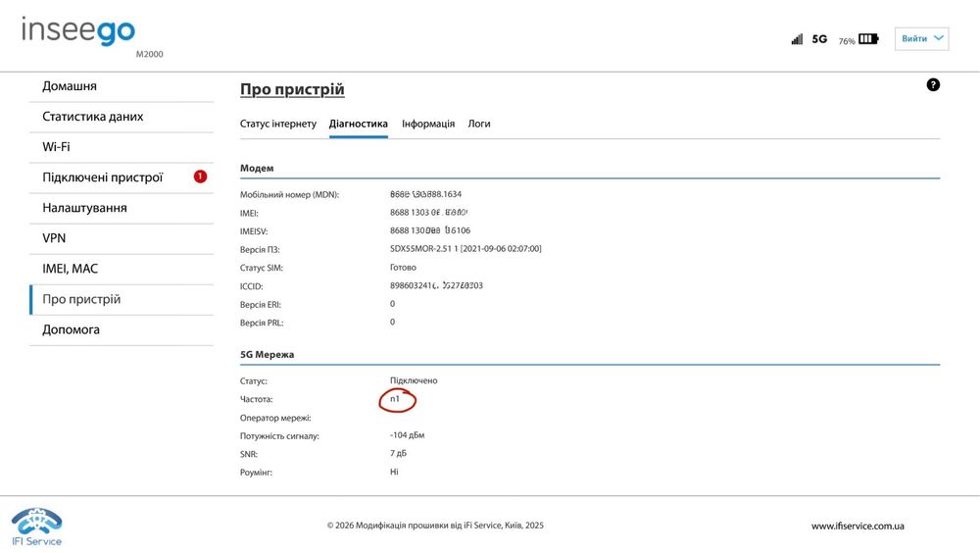Click the Версія ПЗ label
980x553 pixels.
[260, 250]
